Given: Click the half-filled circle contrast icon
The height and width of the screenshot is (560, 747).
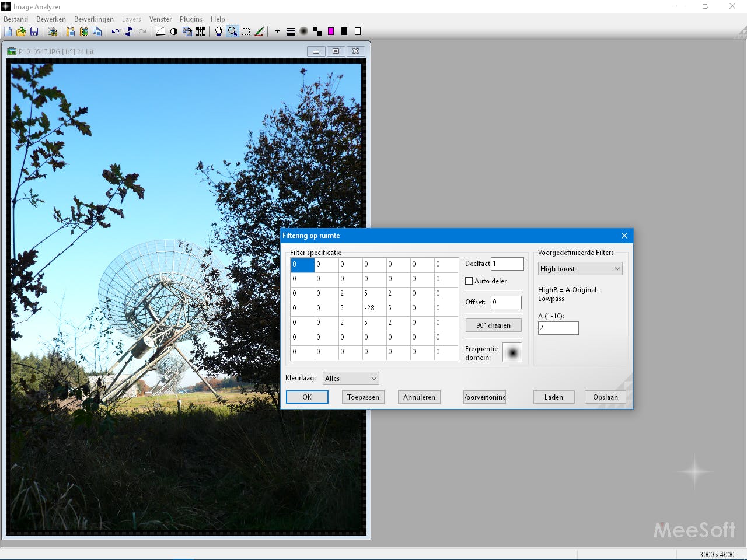Looking at the screenshot, I should click(x=174, y=32).
